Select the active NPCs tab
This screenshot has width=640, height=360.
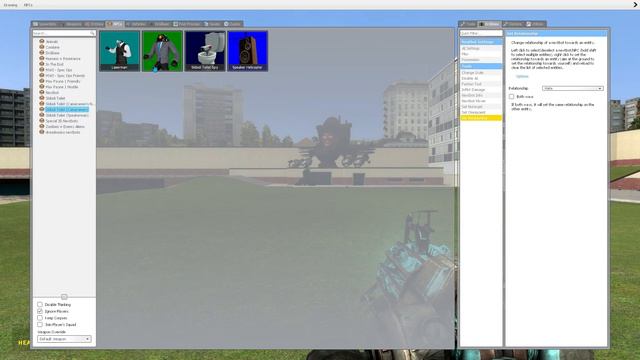[x=115, y=24]
